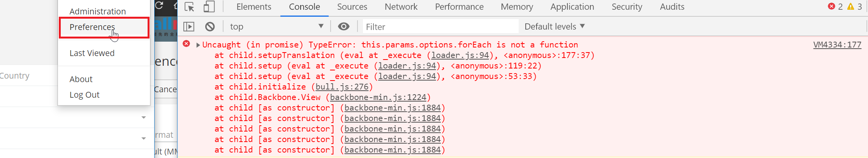Click into the console Filter field
The image size is (868, 158).
440,26
